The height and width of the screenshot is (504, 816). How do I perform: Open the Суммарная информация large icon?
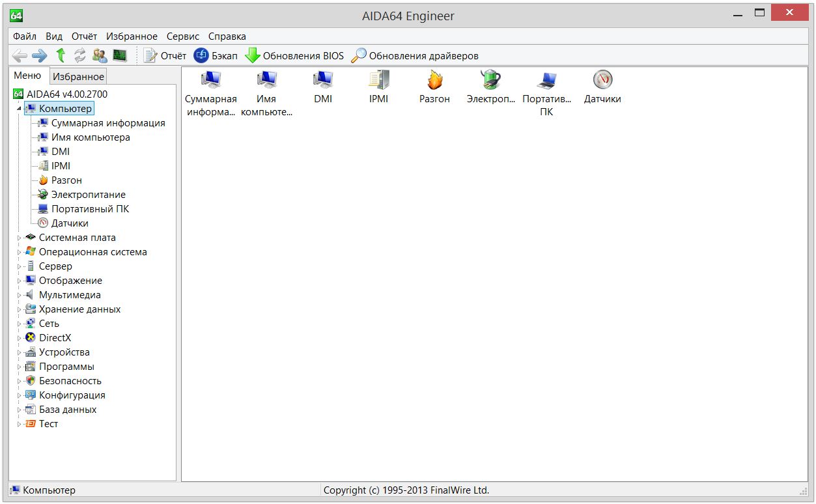coord(211,93)
